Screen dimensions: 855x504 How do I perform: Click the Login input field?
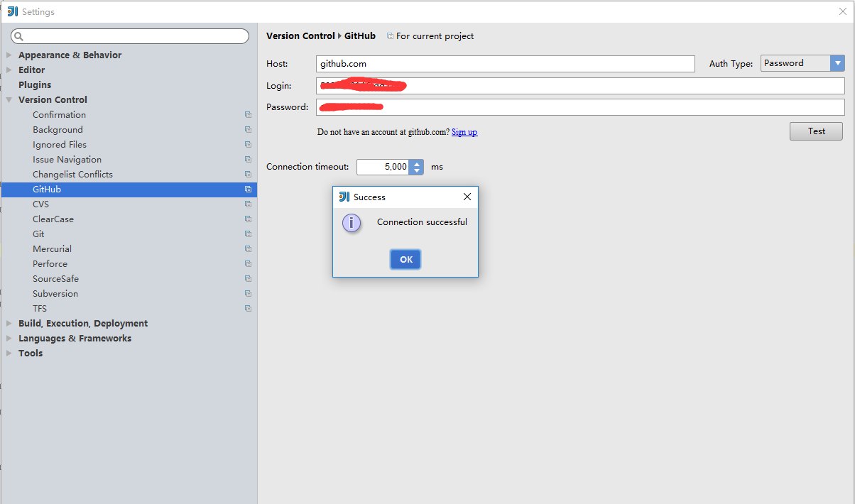tap(581, 86)
